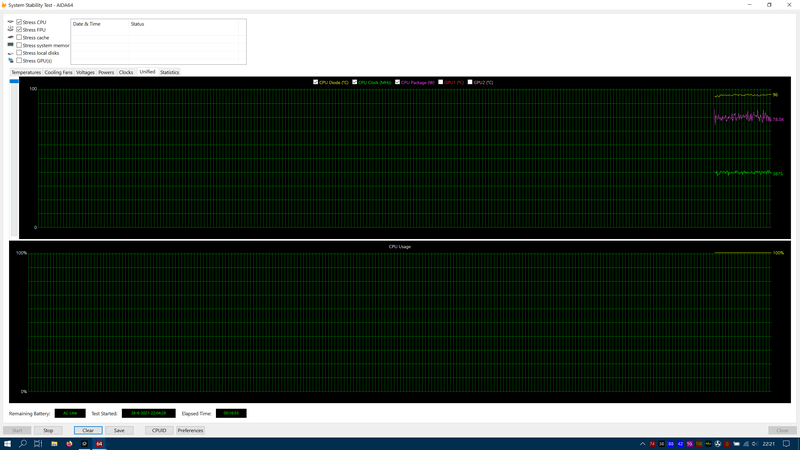
Task: Hide the CPU Clock graph line
Action: (x=355, y=82)
